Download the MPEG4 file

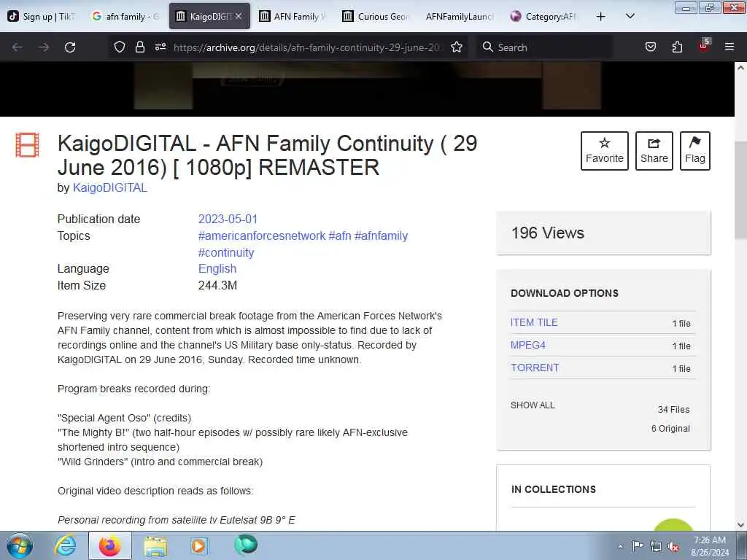[x=528, y=345]
